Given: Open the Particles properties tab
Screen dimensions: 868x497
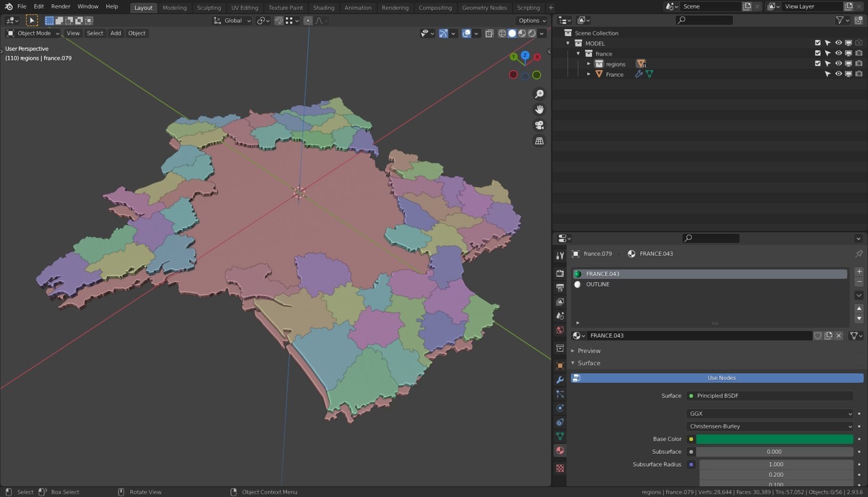Looking at the screenshot, I should [560, 394].
